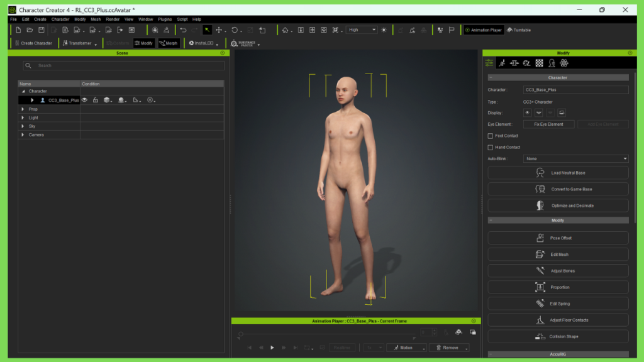Toggle the Morph mode button in the toolbar
Image resolution: width=644 pixels, height=362 pixels.
pos(169,43)
